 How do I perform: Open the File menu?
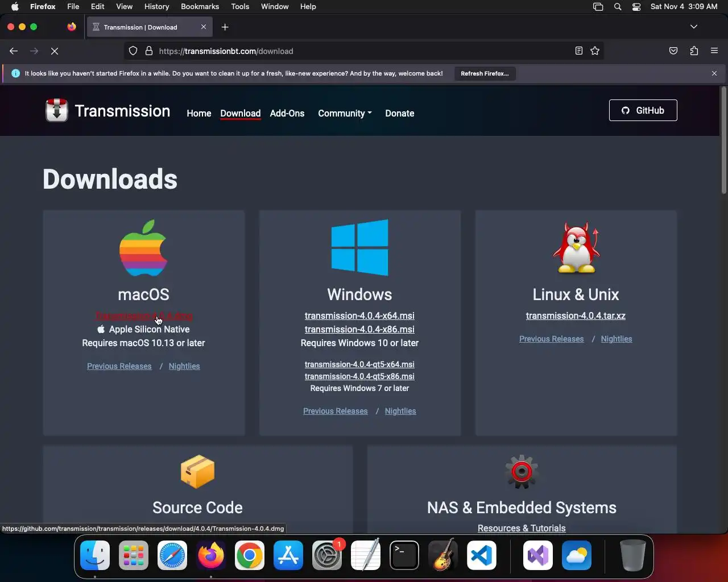(73, 7)
